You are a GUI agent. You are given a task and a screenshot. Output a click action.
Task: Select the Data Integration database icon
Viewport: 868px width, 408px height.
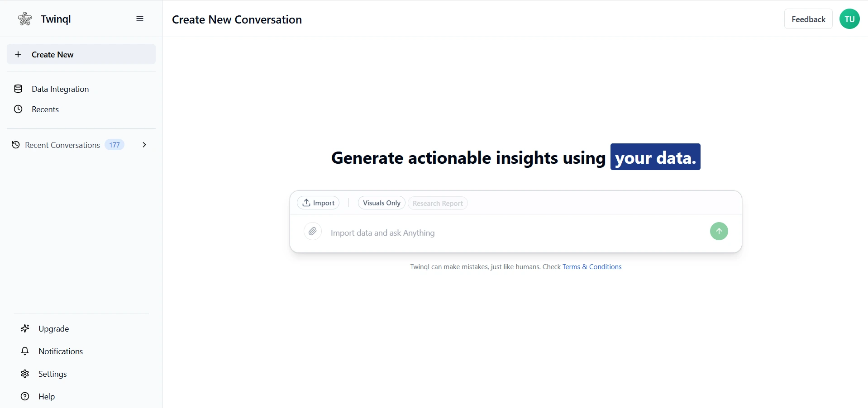(18, 89)
